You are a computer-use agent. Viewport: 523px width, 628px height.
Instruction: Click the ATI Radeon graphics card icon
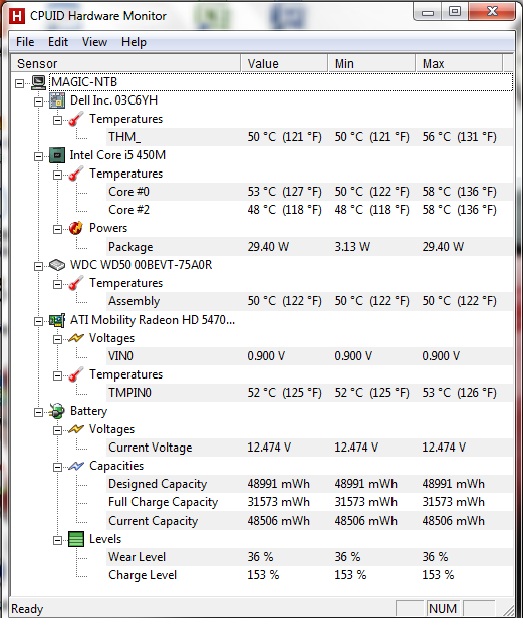(x=57, y=320)
